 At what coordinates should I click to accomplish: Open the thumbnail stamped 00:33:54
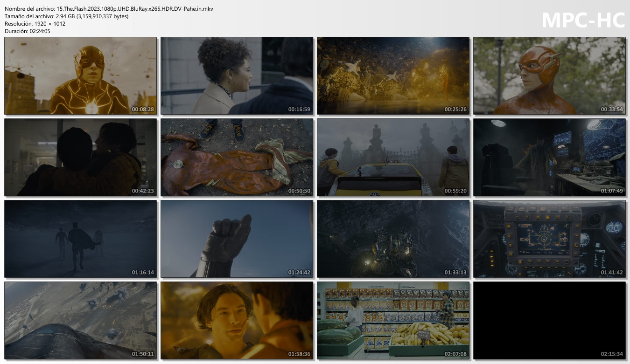[x=550, y=76]
